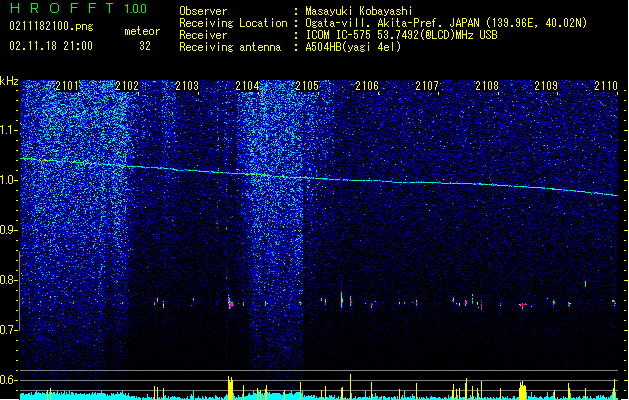Select location text Ogata-vill. Akita-Pref. JAPAN
629x400 pixels.
393,23
